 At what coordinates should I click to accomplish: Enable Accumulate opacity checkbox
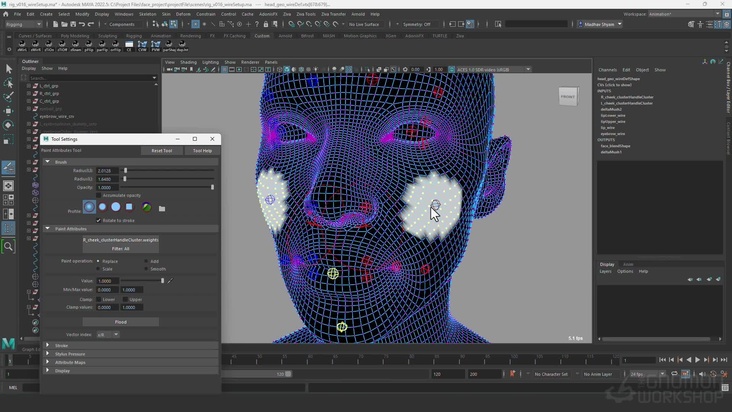(99, 196)
